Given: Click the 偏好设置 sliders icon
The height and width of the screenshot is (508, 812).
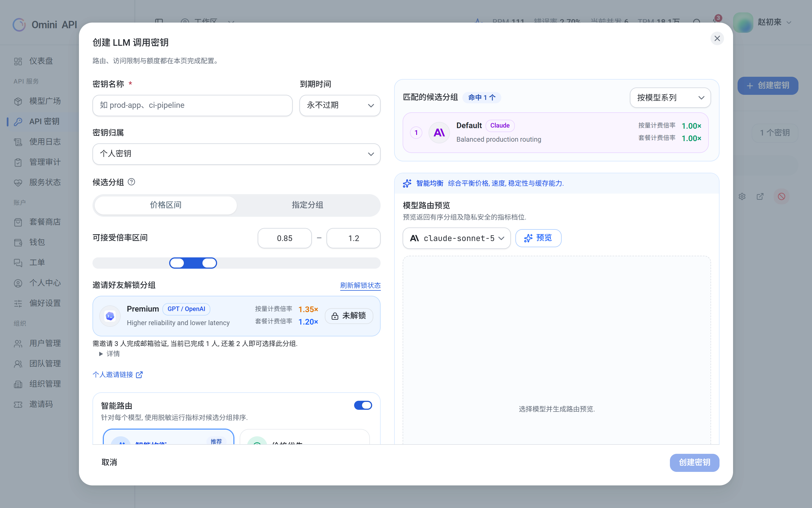Looking at the screenshot, I should (18, 303).
